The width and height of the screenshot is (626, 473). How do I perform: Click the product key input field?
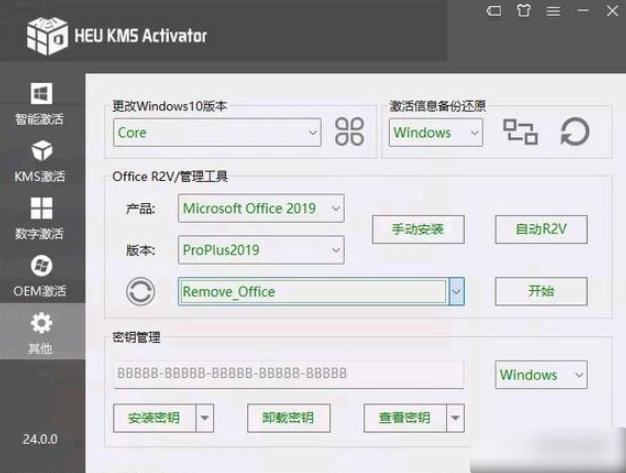(x=289, y=374)
